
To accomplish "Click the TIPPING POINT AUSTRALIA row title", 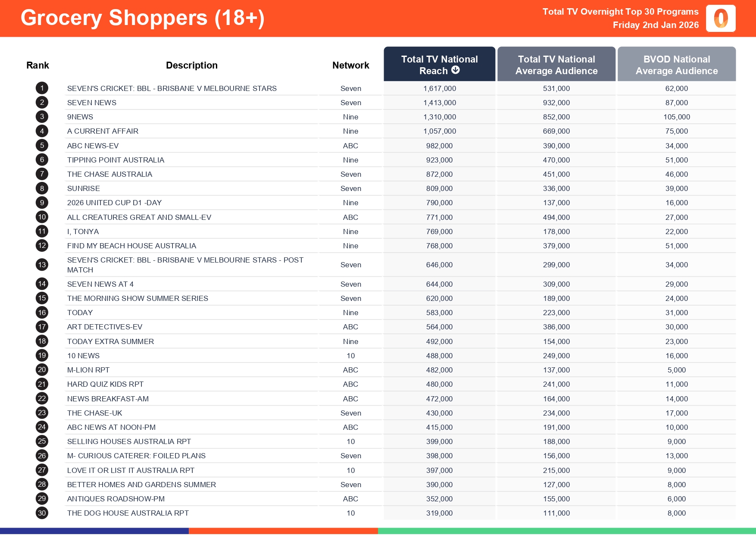I will 116,160.
